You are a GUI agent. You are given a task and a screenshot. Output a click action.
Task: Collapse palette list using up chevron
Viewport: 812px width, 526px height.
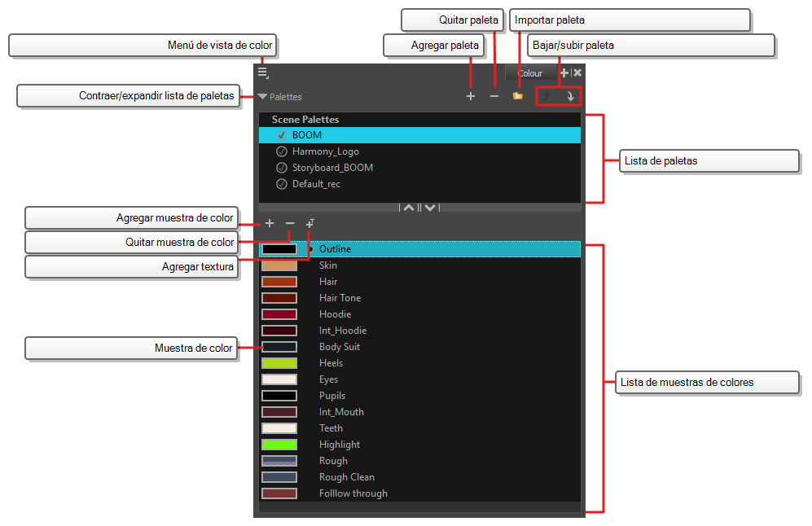click(x=409, y=208)
